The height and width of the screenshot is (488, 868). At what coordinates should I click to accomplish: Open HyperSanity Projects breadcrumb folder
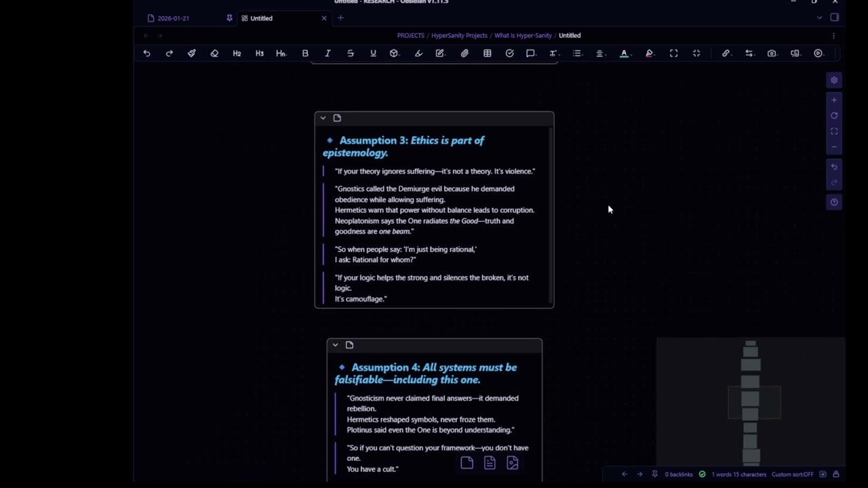tap(459, 35)
